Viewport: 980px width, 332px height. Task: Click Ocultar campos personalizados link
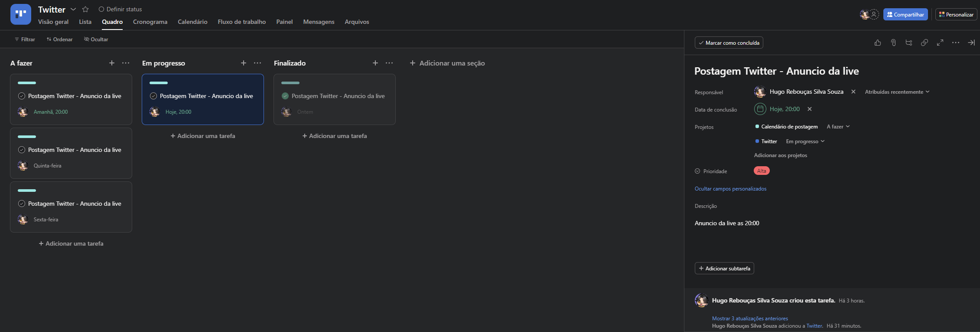[730, 189]
